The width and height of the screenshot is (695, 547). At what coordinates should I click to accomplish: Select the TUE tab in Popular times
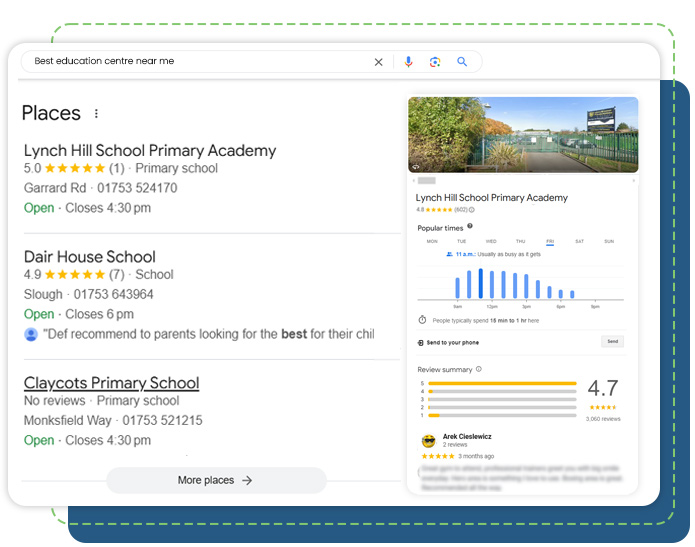(x=461, y=242)
